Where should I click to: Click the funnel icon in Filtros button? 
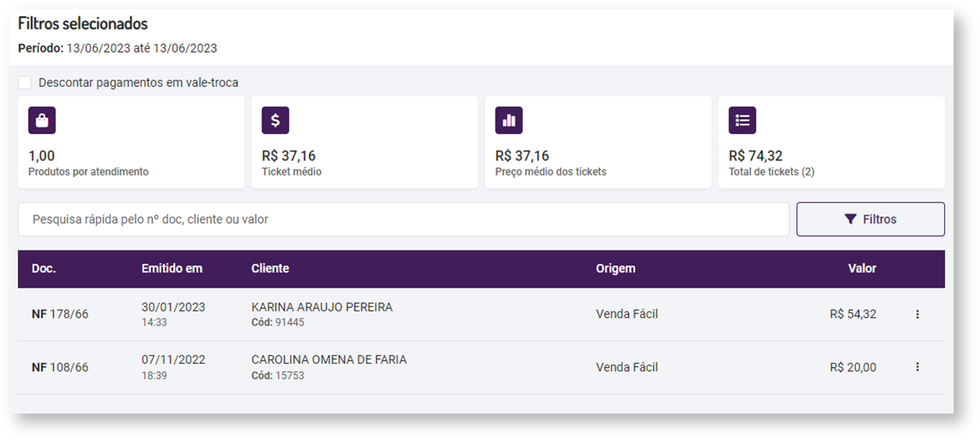pyautogui.click(x=850, y=219)
